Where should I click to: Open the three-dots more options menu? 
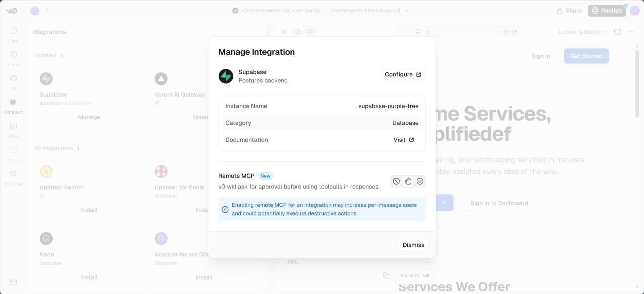coord(631,32)
